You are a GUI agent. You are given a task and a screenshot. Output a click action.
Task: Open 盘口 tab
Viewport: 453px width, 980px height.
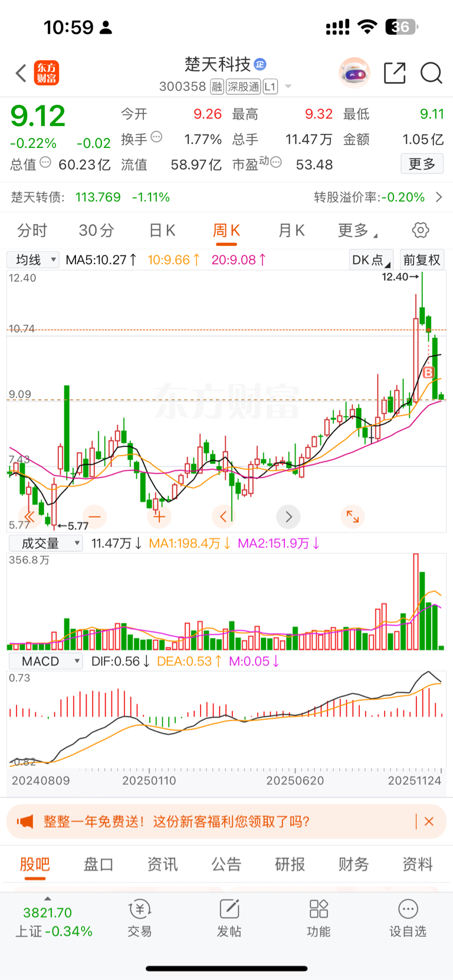point(99,864)
